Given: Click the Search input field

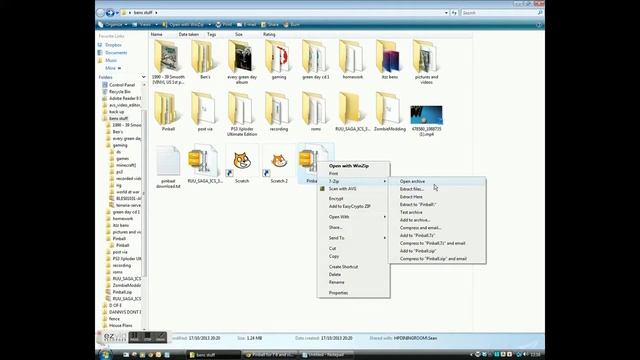Looking at the screenshot, I should point(502,13).
